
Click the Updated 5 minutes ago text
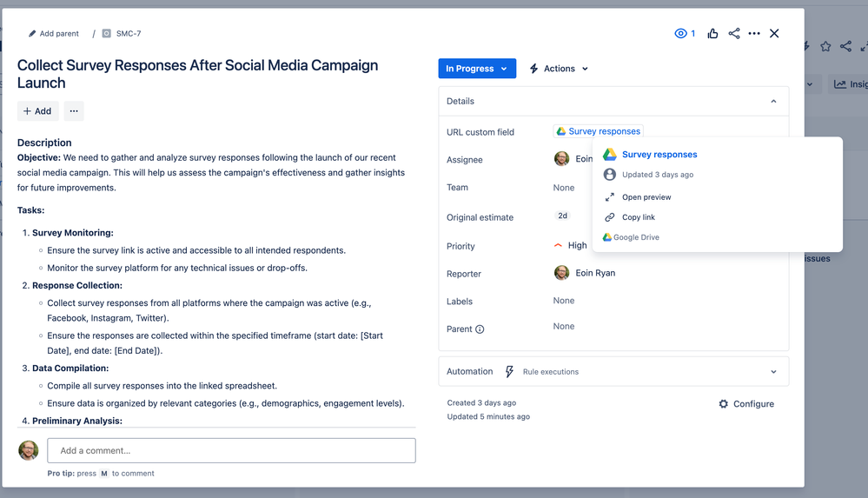[x=488, y=416]
